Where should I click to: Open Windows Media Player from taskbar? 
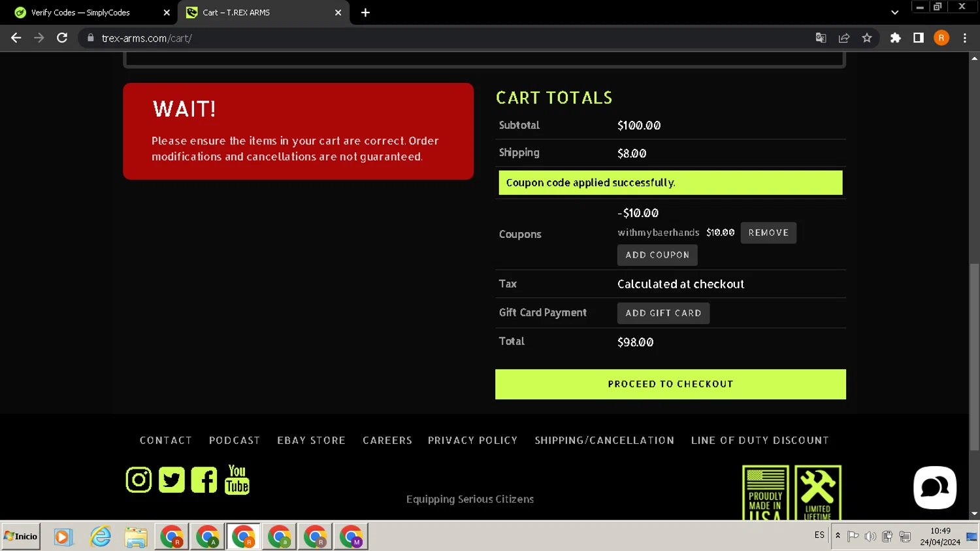pyautogui.click(x=63, y=537)
